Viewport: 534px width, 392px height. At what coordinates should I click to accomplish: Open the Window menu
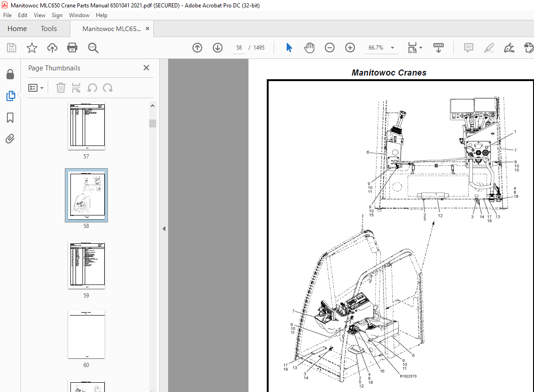79,15
